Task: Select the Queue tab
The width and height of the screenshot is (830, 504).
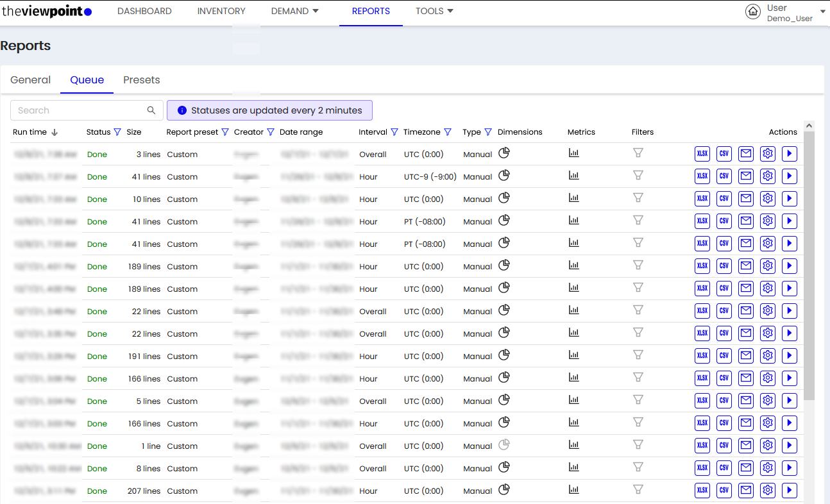Action: (x=87, y=80)
